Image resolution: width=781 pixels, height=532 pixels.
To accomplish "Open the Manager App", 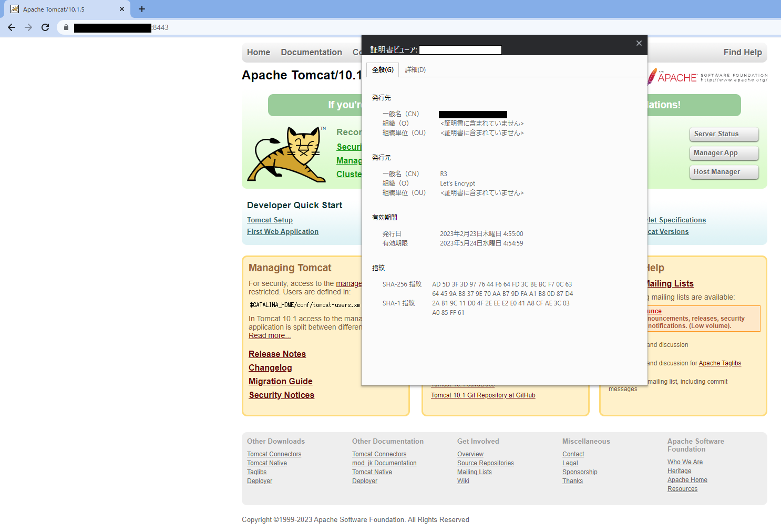I will (724, 153).
